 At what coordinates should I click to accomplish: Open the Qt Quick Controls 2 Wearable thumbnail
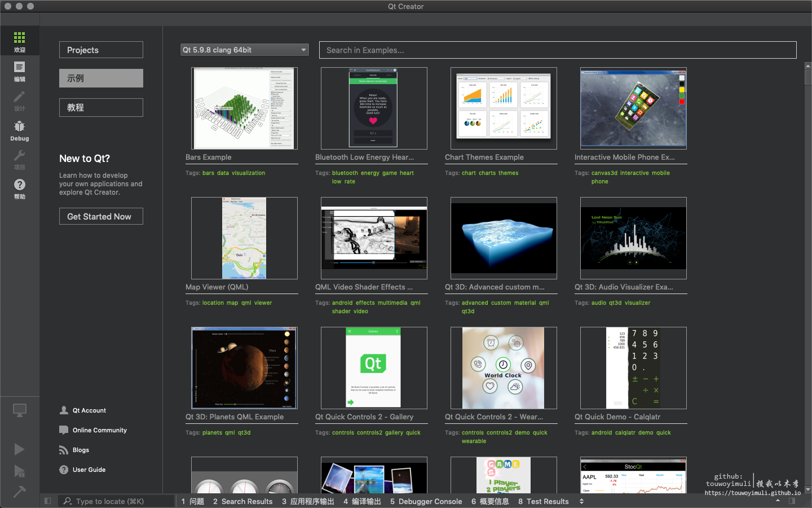click(504, 368)
